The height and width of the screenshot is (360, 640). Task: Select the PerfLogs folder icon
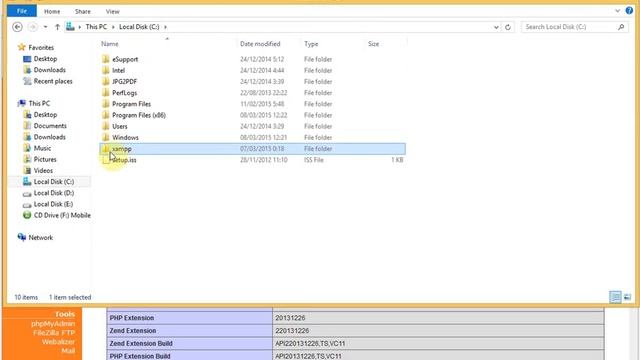(x=106, y=93)
